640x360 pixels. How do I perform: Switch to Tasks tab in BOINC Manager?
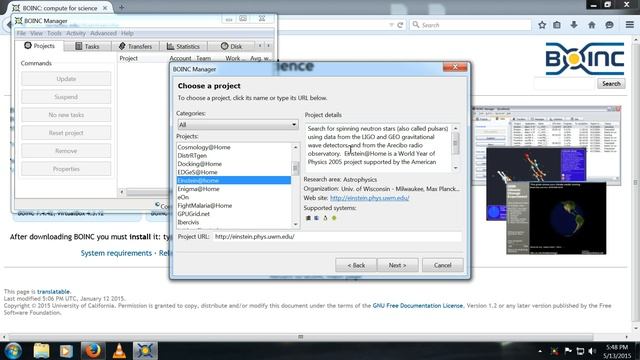(87, 47)
